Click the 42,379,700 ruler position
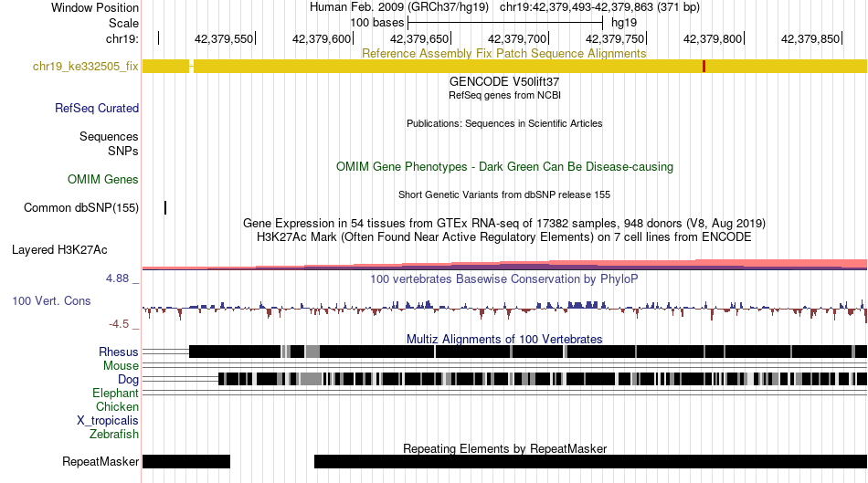 [517, 38]
